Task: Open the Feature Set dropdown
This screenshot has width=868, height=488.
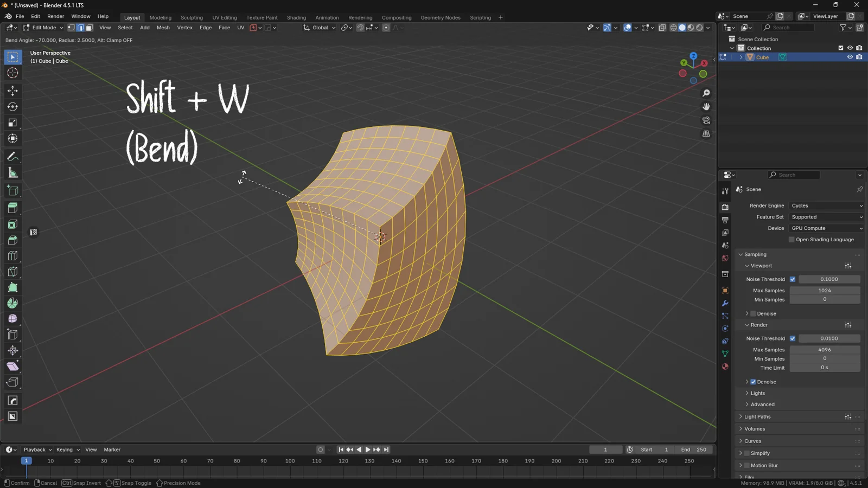Action: (826, 217)
